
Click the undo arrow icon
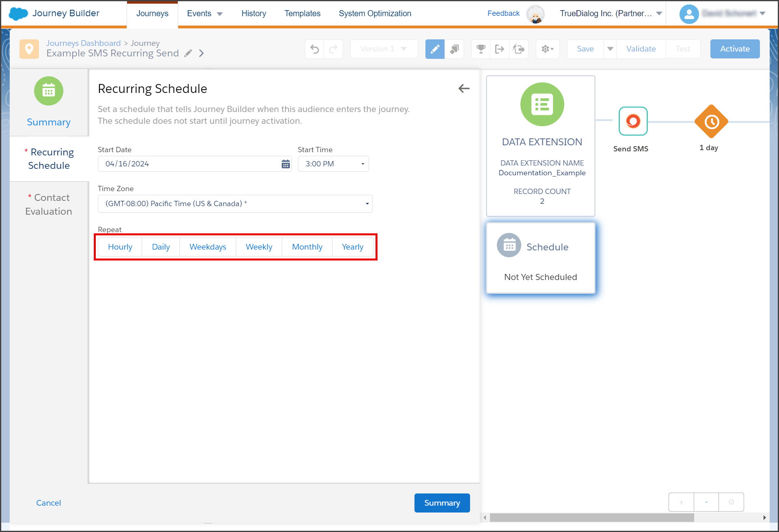(315, 49)
